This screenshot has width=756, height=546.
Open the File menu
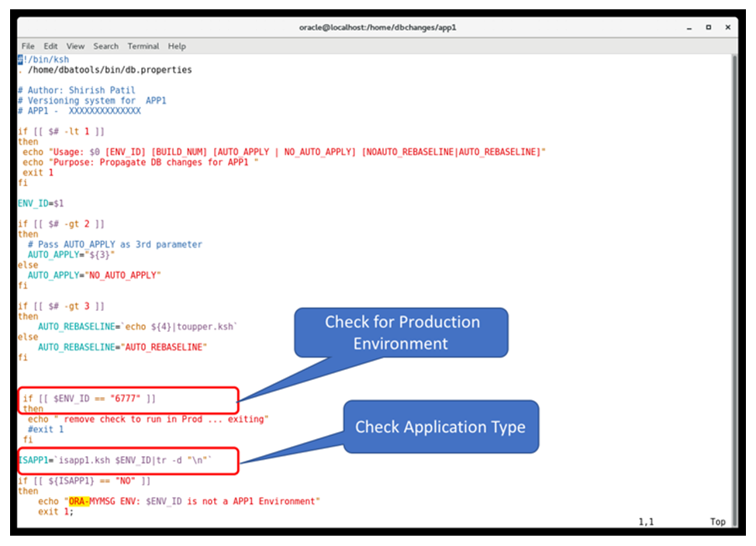(x=28, y=47)
